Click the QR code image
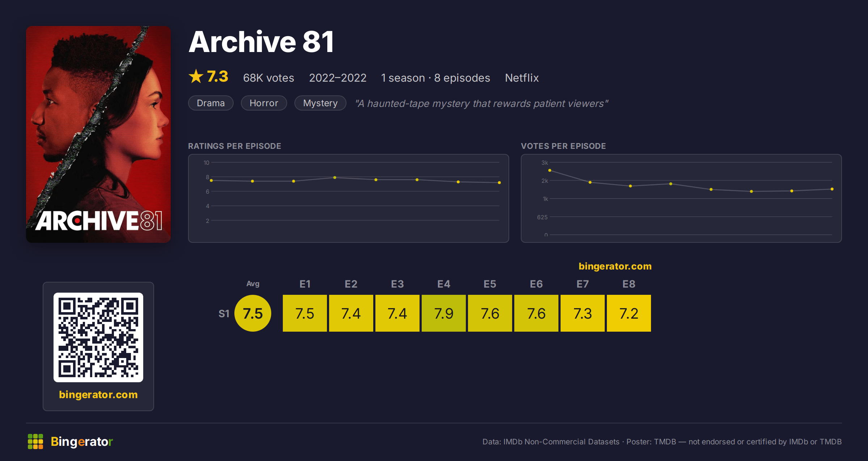The height and width of the screenshot is (461, 868). click(98, 337)
